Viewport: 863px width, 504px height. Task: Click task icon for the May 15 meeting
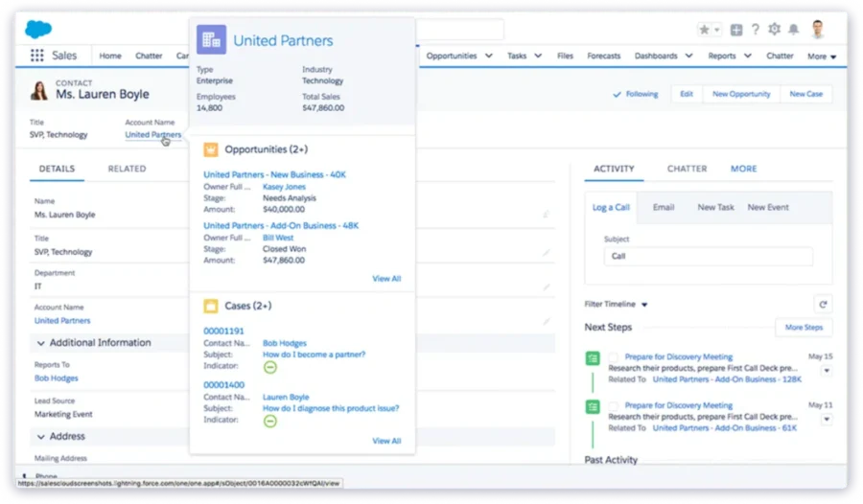pos(593,358)
